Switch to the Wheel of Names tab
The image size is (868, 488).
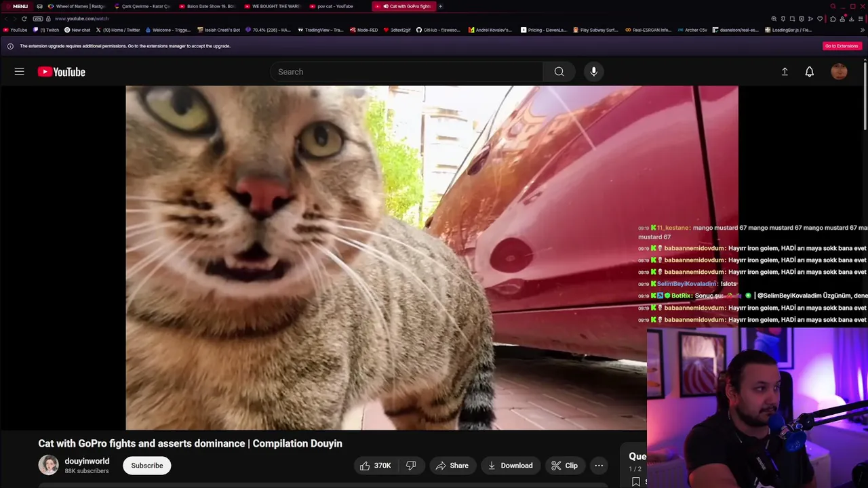click(77, 6)
